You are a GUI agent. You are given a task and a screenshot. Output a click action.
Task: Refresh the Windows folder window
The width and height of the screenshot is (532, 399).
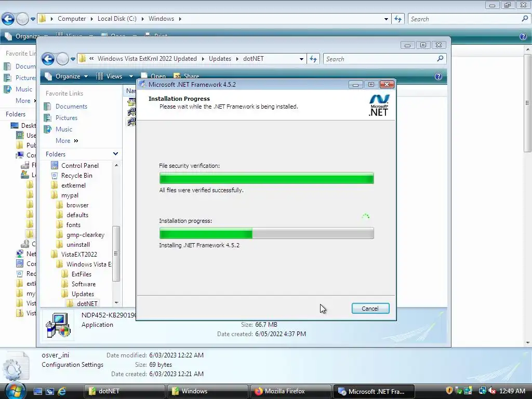(398, 19)
